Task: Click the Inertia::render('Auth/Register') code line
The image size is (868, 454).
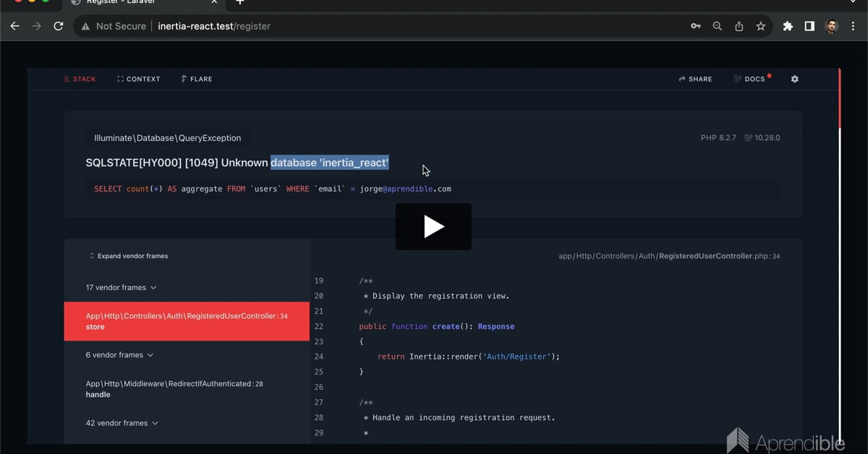Action: (x=469, y=356)
